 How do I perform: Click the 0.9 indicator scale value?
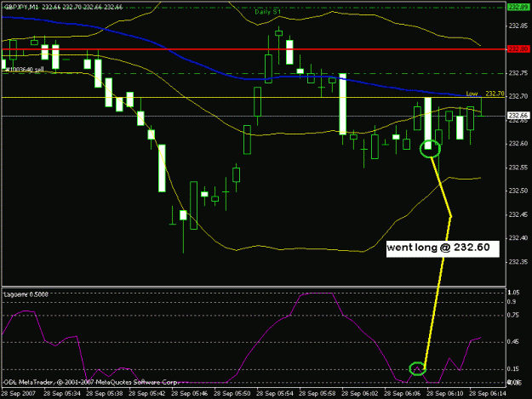pyautogui.click(x=512, y=302)
